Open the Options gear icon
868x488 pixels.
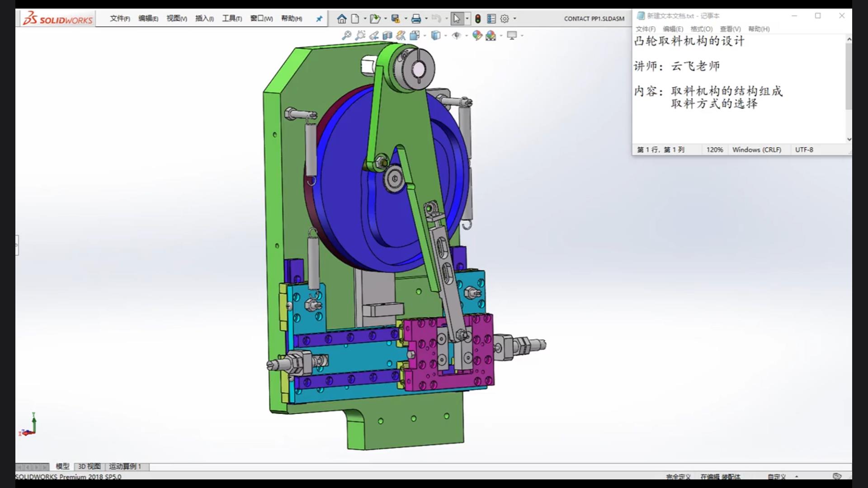pyautogui.click(x=505, y=19)
